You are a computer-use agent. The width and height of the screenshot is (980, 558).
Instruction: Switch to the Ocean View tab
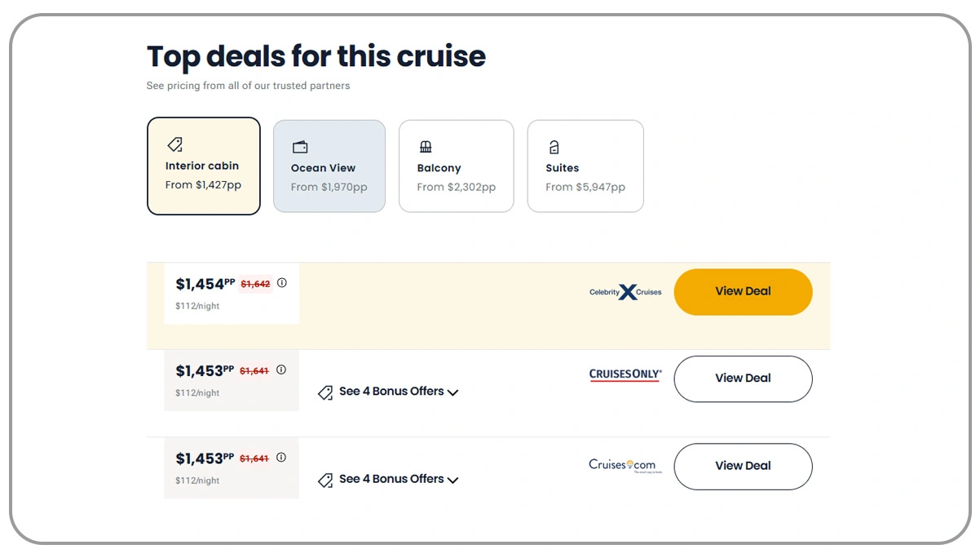[329, 166]
